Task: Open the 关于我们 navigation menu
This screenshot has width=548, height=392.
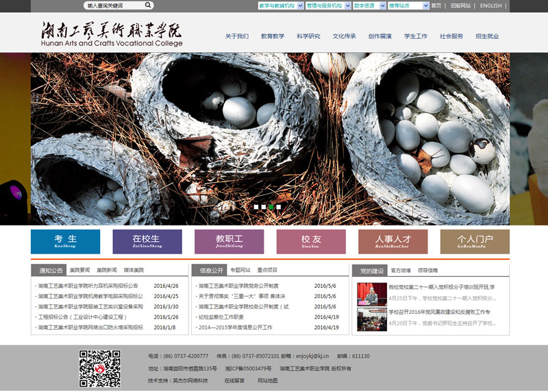Action: coord(237,36)
